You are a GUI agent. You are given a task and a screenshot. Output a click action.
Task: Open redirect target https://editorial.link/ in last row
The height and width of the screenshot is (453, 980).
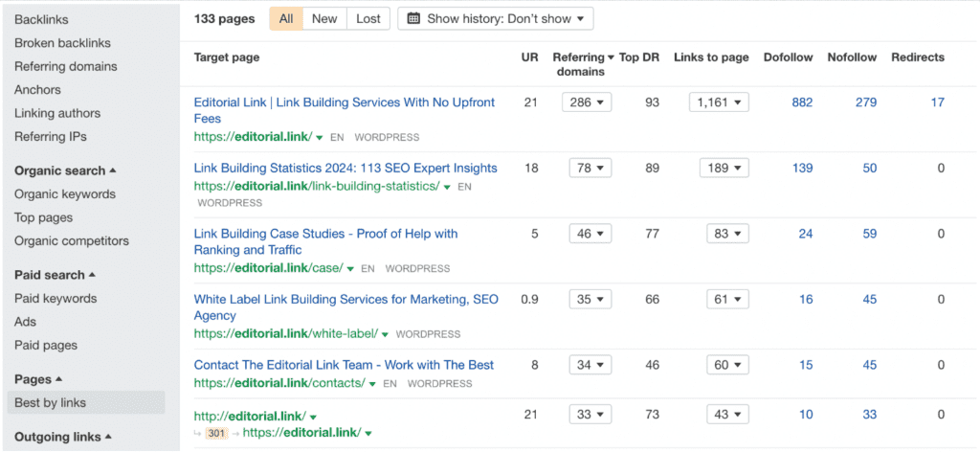(x=301, y=432)
